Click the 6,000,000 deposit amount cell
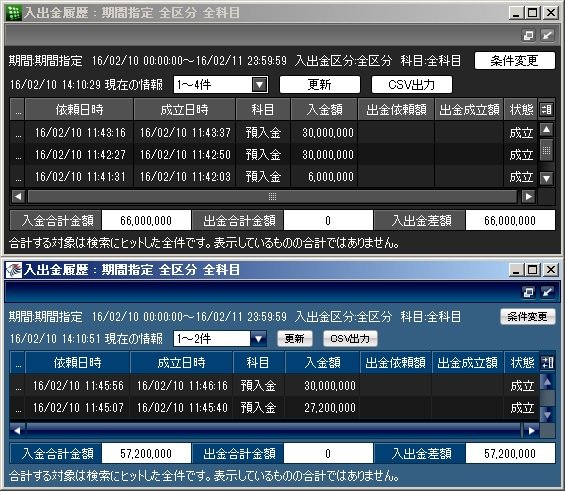This screenshot has width=565, height=491. [x=324, y=177]
